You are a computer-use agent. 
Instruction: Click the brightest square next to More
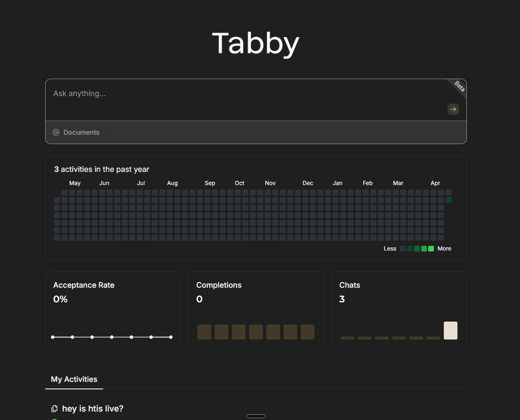(x=431, y=248)
